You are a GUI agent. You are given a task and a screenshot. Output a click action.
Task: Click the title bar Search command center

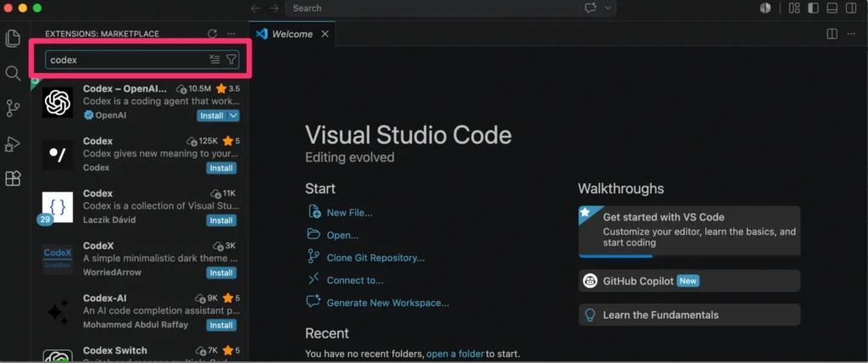pos(450,8)
